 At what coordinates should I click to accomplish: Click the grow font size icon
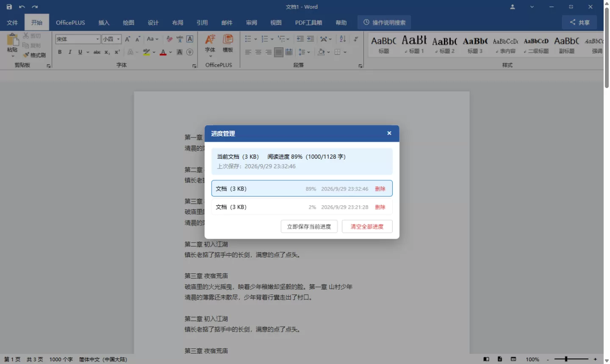(128, 39)
